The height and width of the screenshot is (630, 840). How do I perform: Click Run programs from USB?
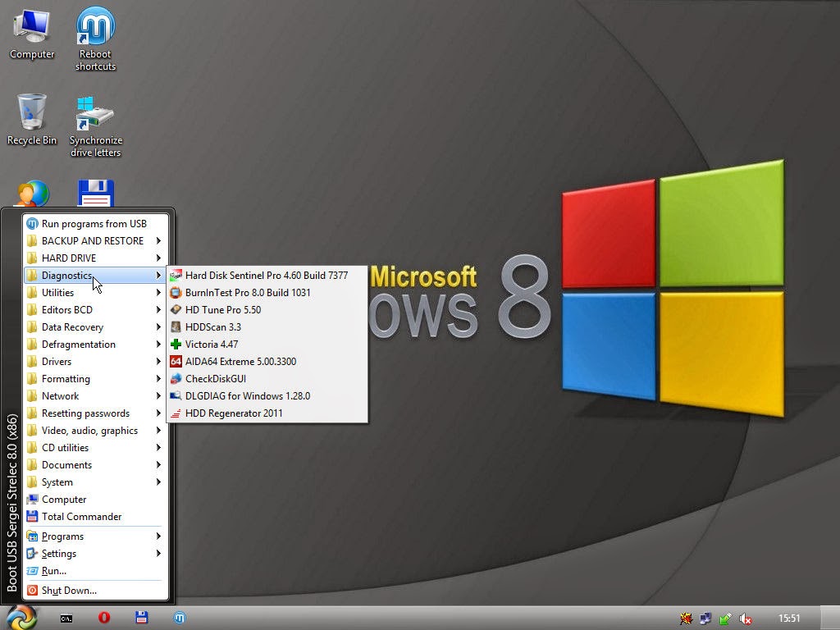point(97,223)
